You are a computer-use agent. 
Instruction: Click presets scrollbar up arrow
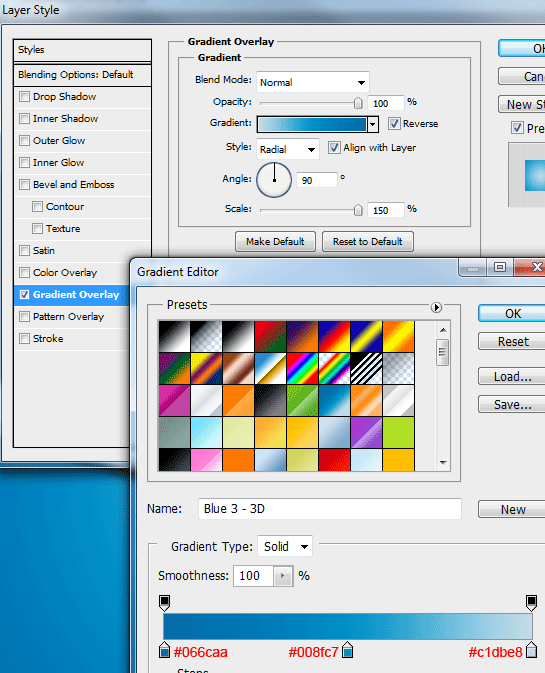(443, 330)
